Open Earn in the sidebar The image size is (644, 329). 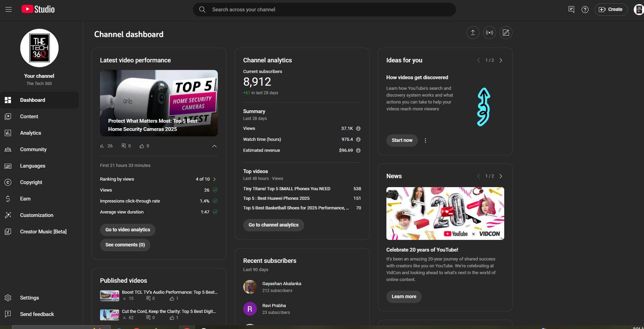[x=39, y=199]
